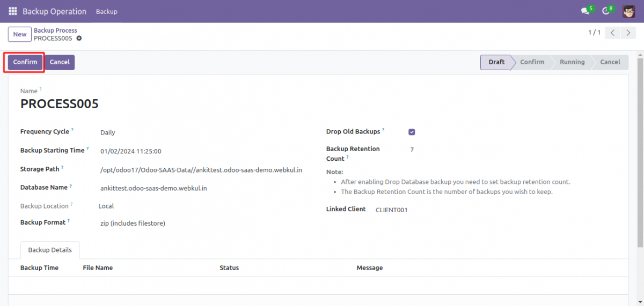Open the activities clock icon
644x306 pixels.
pos(606,11)
